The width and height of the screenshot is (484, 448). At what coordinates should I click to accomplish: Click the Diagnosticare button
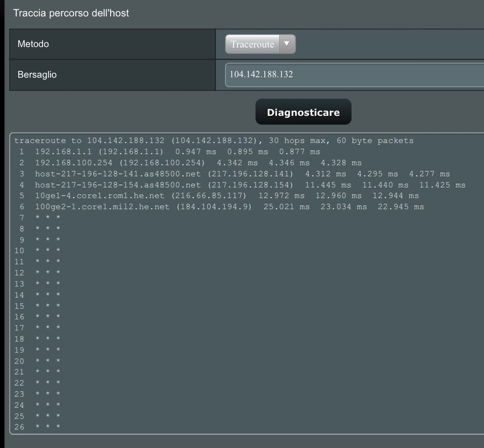click(x=303, y=112)
